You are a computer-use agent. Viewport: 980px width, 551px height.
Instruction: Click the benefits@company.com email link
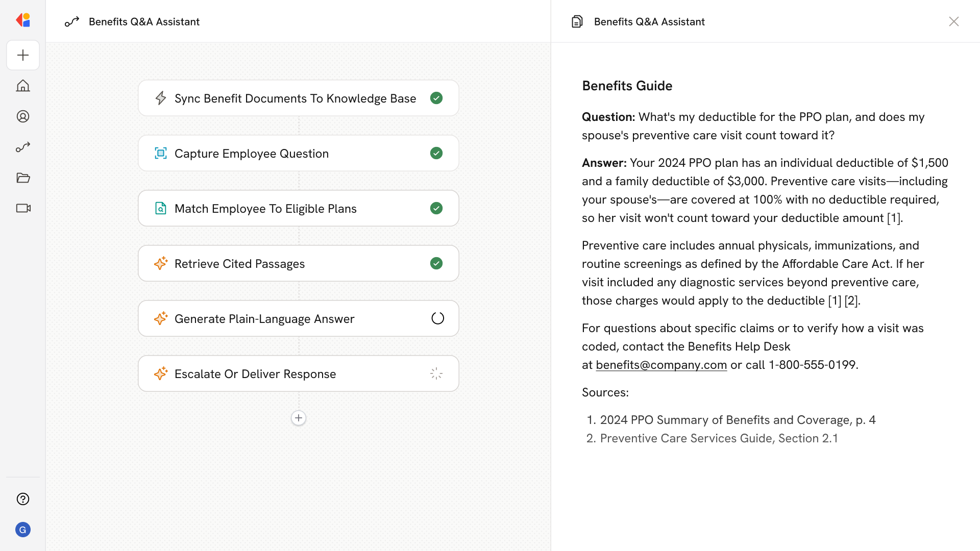coord(661,365)
